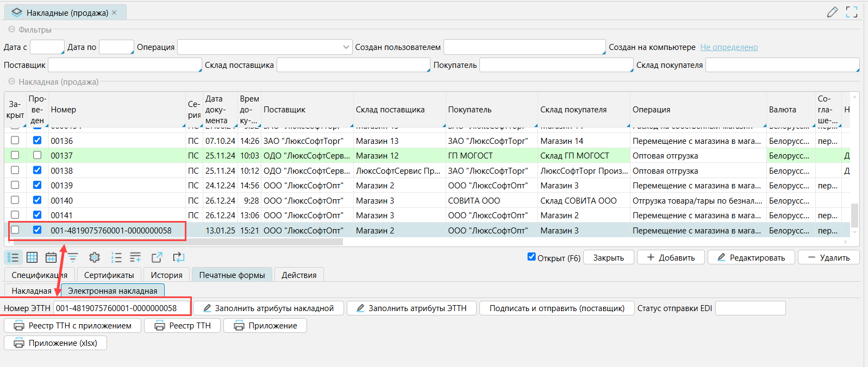
Task: Click the numbered list icon
Action: click(116, 257)
